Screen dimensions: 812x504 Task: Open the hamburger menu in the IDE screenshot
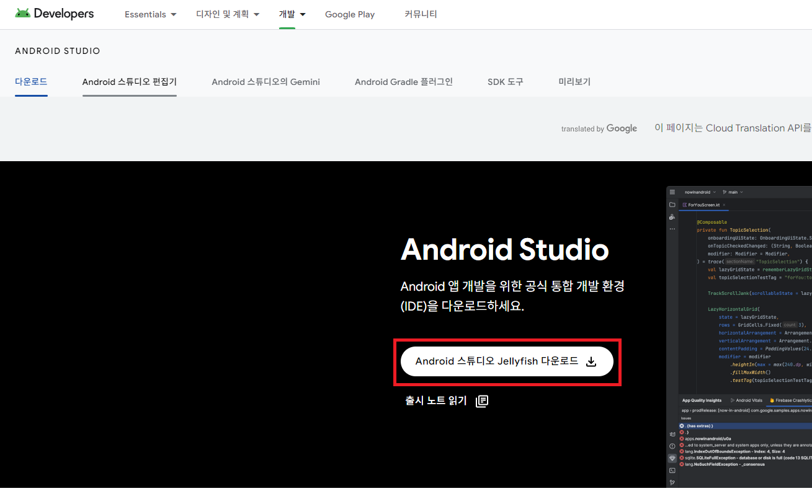(x=672, y=192)
